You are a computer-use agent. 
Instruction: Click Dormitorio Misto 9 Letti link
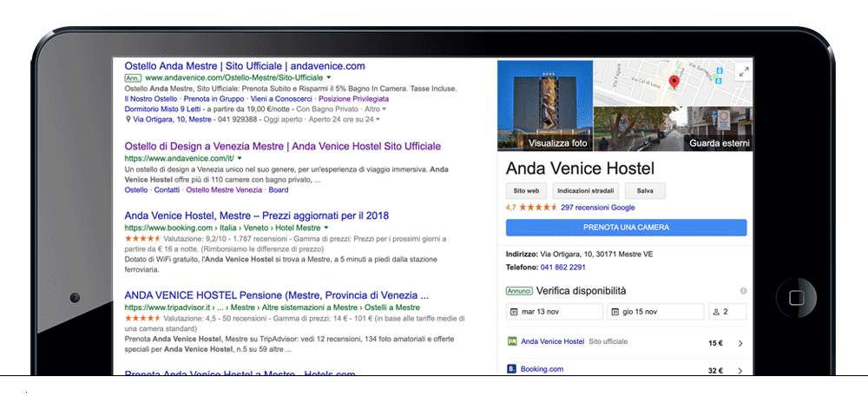163,109
